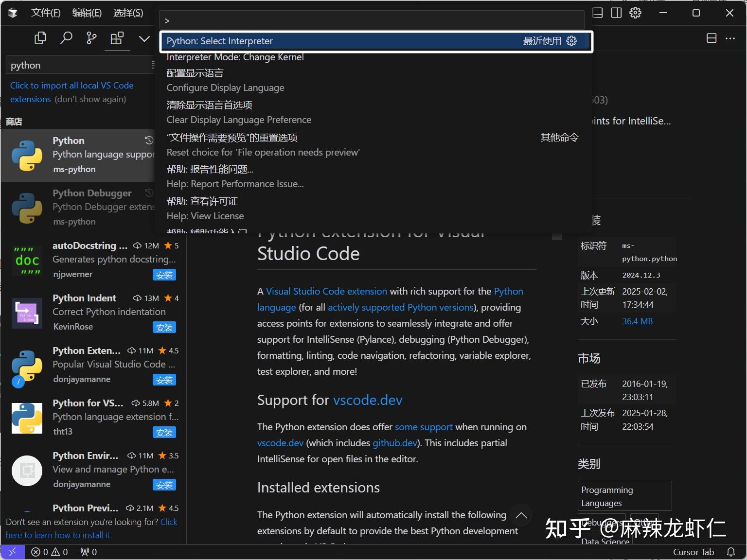
Task: Open the Explorer view icon
Action: coord(40,38)
